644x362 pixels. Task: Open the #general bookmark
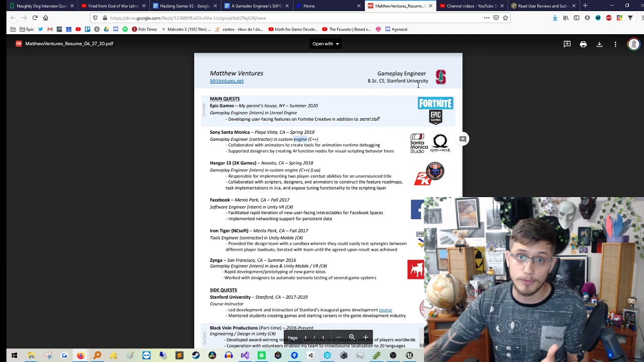(396, 29)
